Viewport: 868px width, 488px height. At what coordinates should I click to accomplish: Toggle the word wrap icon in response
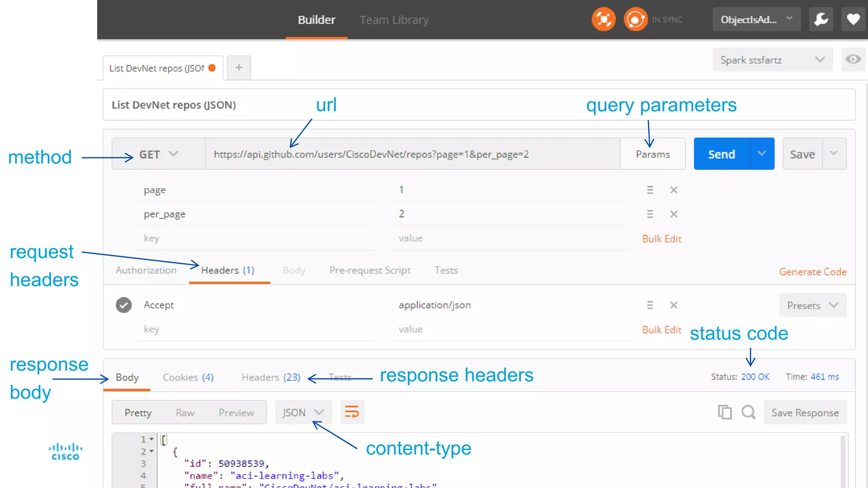352,412
